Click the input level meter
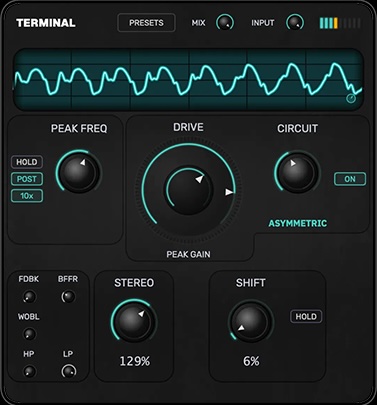377x405 pixels. pyautogui.click(x=340, y=23)
